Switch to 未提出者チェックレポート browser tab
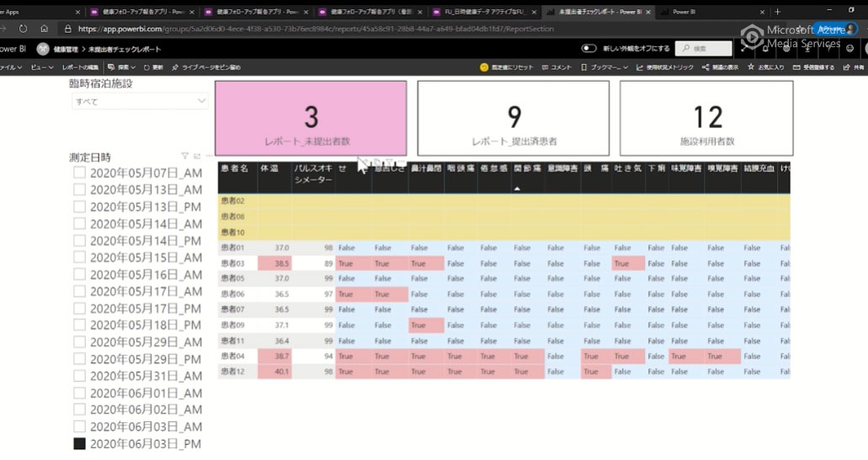 599,11
